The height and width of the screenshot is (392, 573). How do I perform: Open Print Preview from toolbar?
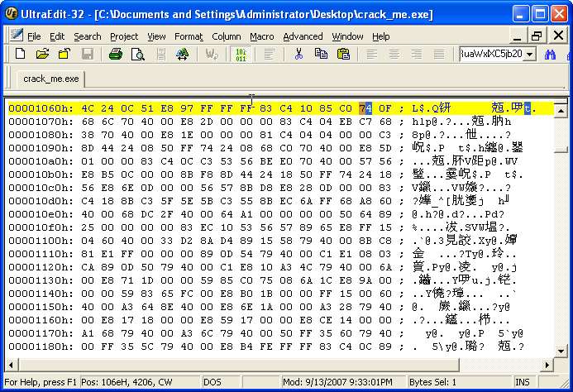click(x=138, y=54)
